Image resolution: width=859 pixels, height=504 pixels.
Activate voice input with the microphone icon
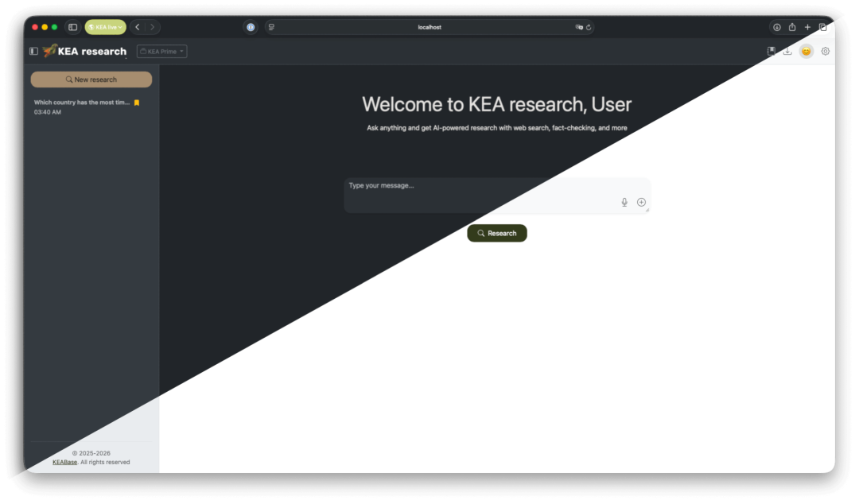(624, 202)
